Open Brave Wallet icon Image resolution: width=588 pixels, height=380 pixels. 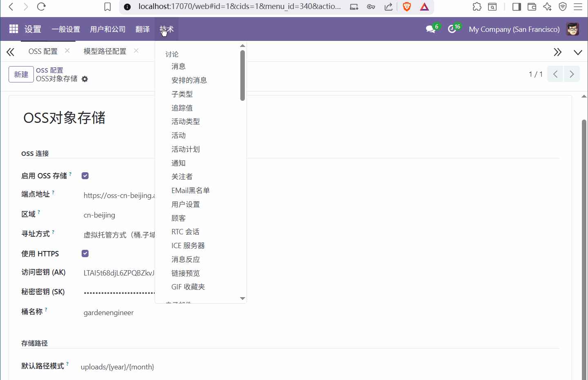(x=532, y=7)
